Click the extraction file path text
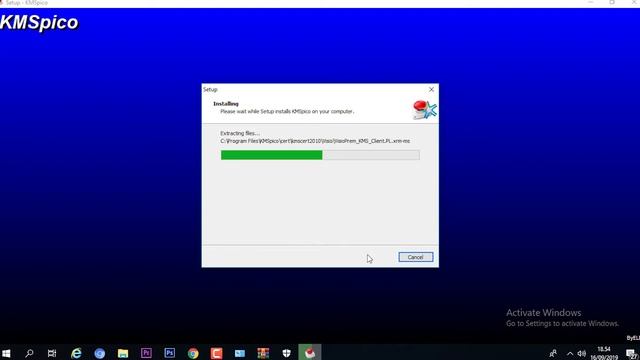The image size is (640, 360). 315,141
